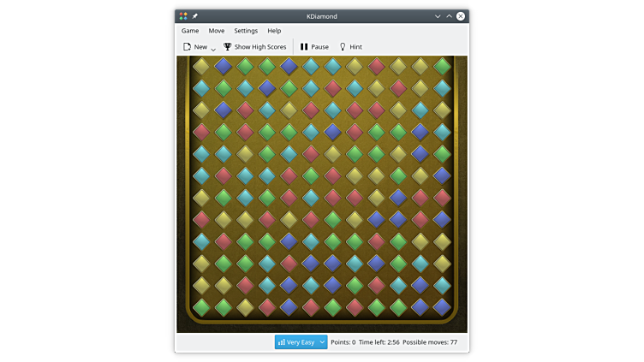Image resolution: width=644 pixels, height=362 pixels.
Task: Click the trophy Show High Scores icon
Action: coord(228,47)
